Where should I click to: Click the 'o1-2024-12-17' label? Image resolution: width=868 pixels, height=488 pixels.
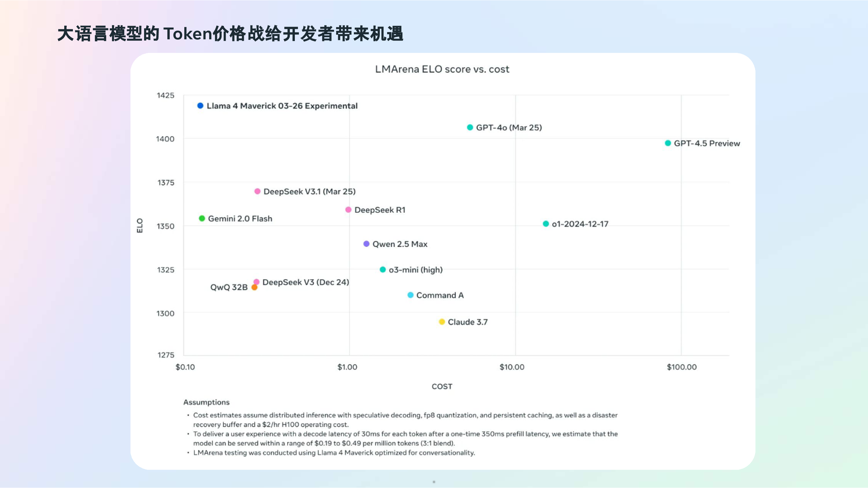point(580,224)
